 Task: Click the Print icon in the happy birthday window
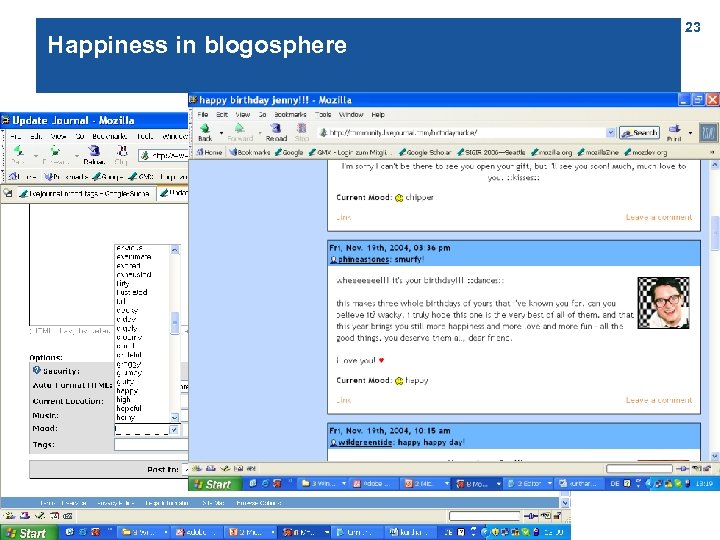click(x=674, y=133)
